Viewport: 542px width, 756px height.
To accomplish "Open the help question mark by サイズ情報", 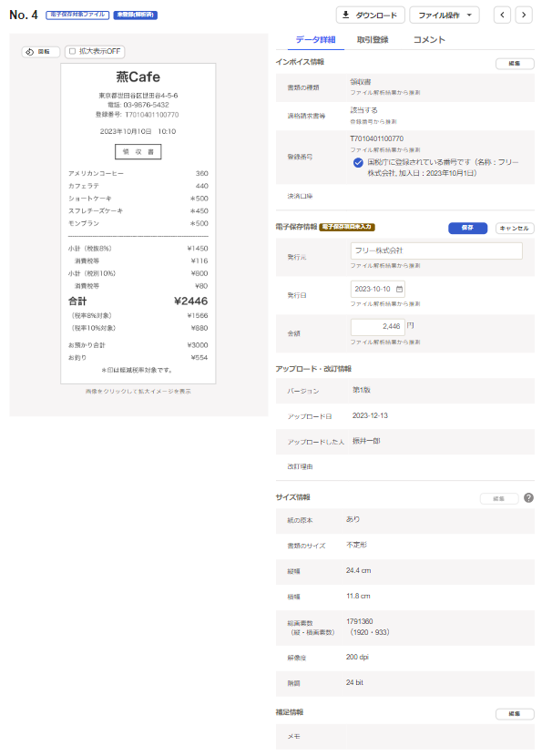I will 528,498.
